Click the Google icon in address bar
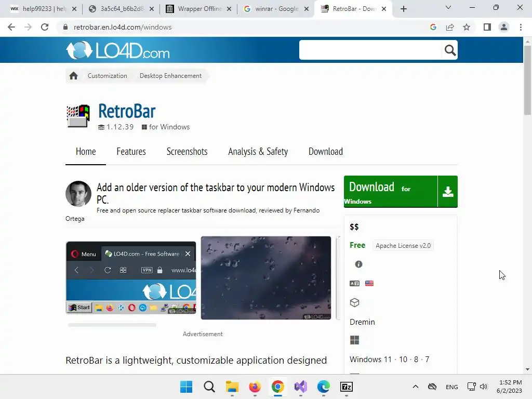The image size is (532, 399). tap(433, 27)
